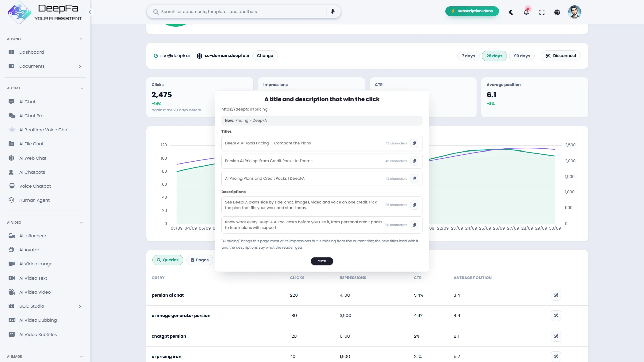Copy the 'Persian AI Pricing' title

(x=415, y=161)
